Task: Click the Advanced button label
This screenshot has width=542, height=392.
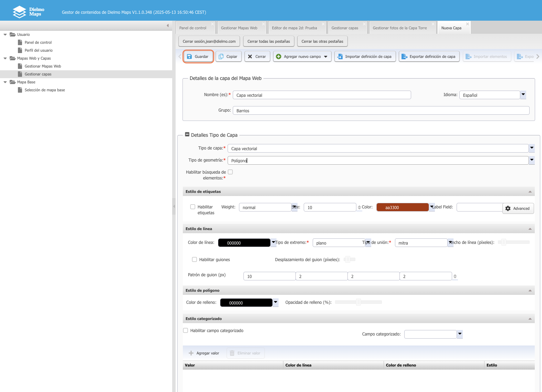Action: [x=521, y=208]
